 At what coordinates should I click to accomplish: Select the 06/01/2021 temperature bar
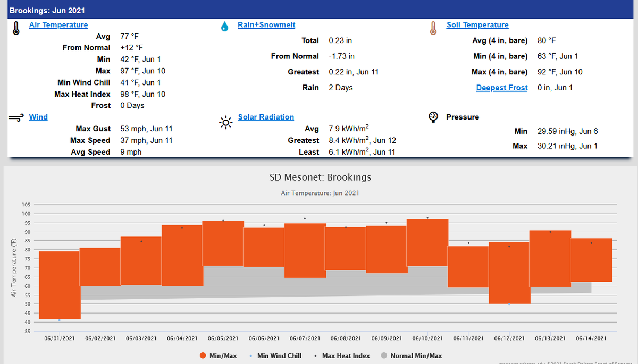click(60, 285)
